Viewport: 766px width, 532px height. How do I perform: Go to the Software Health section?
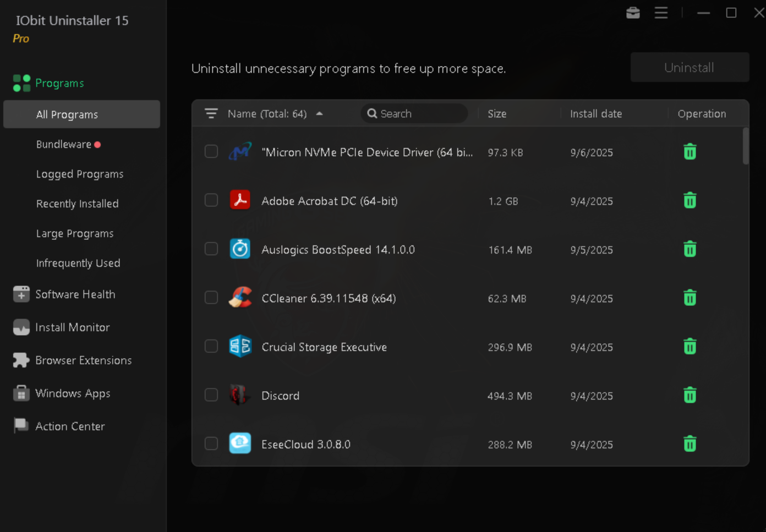point(75,294)
